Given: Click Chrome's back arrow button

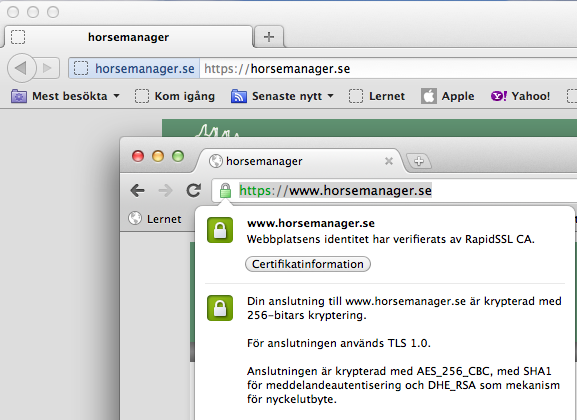Looking at the screenshot, I should [x=138, y=190].
